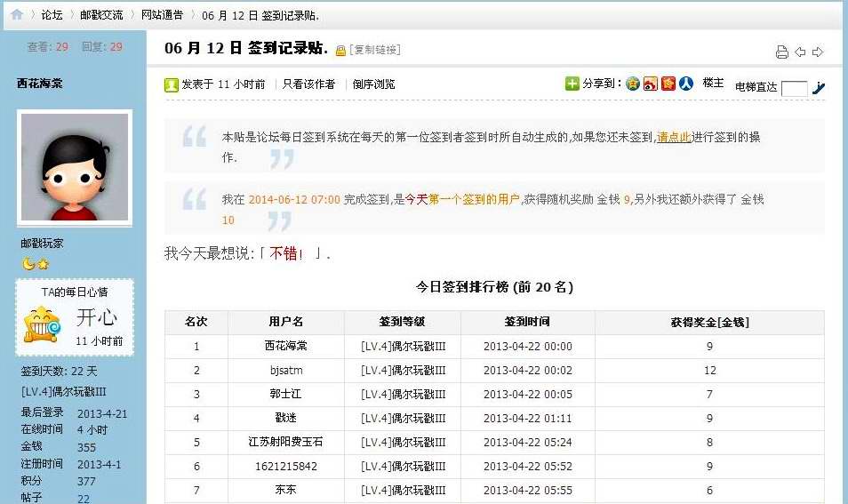Toggle 只看该作者 author-only view
The height and width of the screenshot is (504, 848).
308,84
